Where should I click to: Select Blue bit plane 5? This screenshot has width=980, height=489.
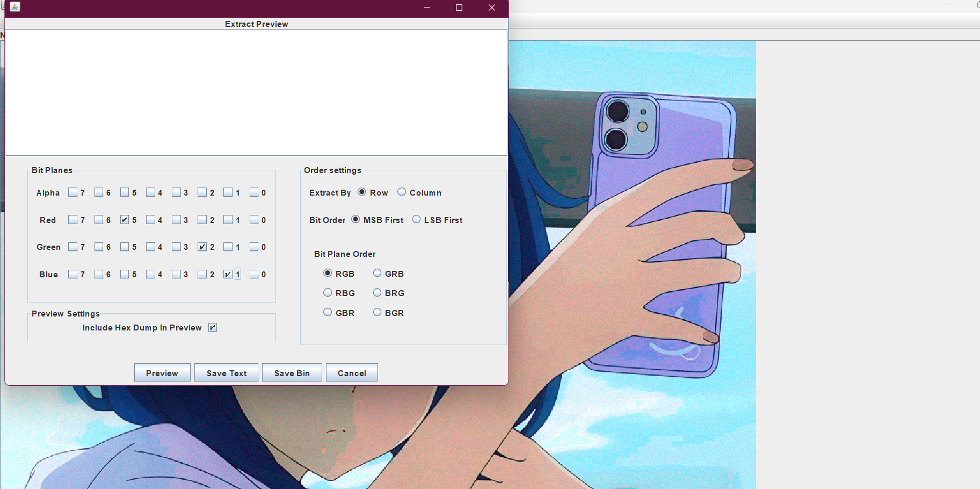[125, 274]
